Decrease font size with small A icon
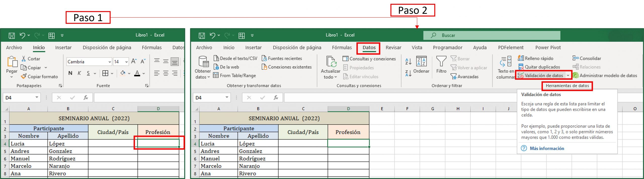644x179 pixels. (x=143, y=61)
